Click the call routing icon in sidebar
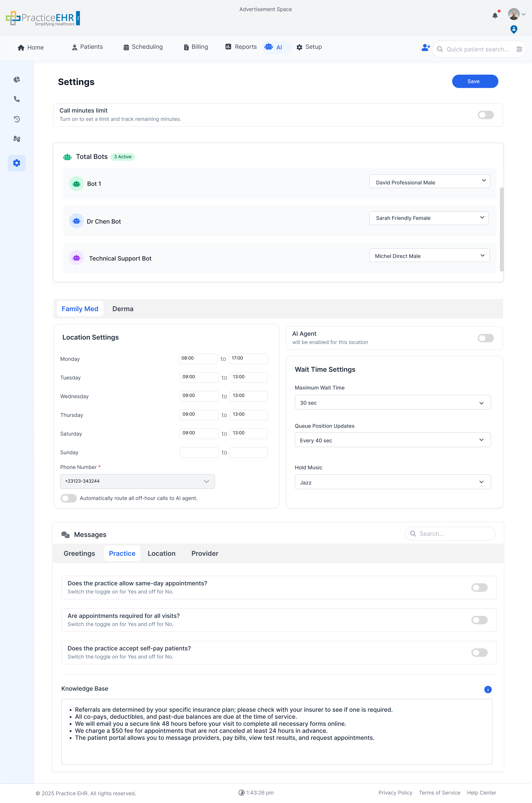Screen dimensions: 532x803 (16, 139)
